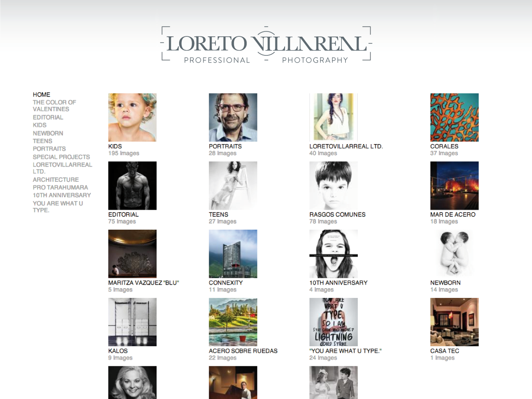View the CASA TEC gallery thumbnail
This screenshot has height=399, width=532.
[x=454, y=321]
